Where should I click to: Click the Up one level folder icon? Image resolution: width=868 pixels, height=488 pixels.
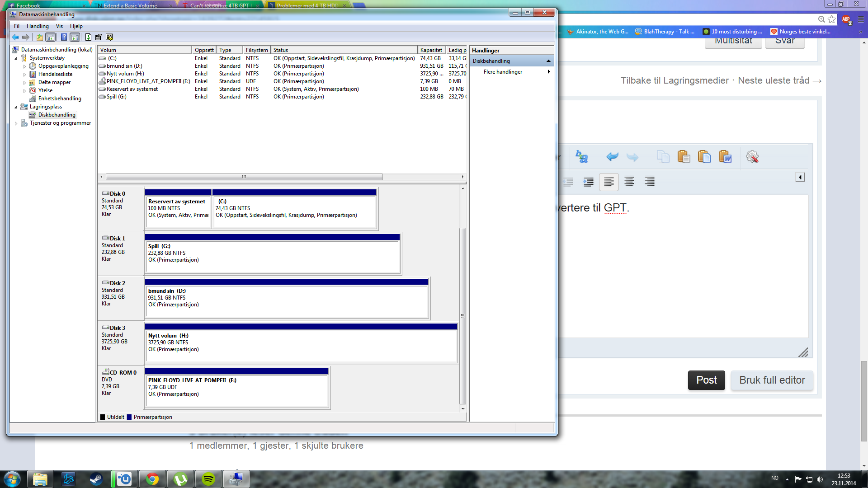40,37
